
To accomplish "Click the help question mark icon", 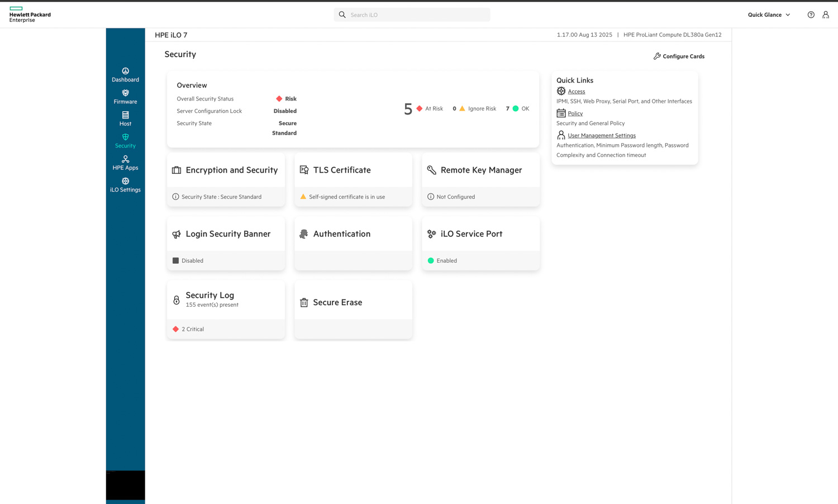I will coord(811,15).
